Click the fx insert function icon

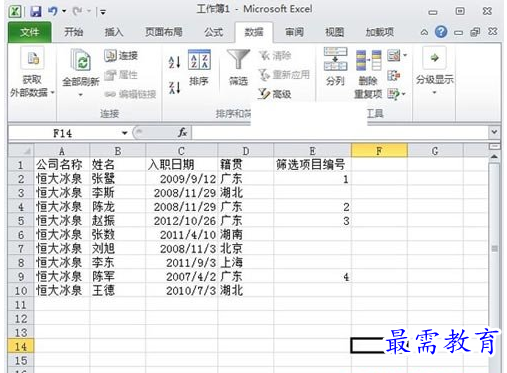(182, 133)
